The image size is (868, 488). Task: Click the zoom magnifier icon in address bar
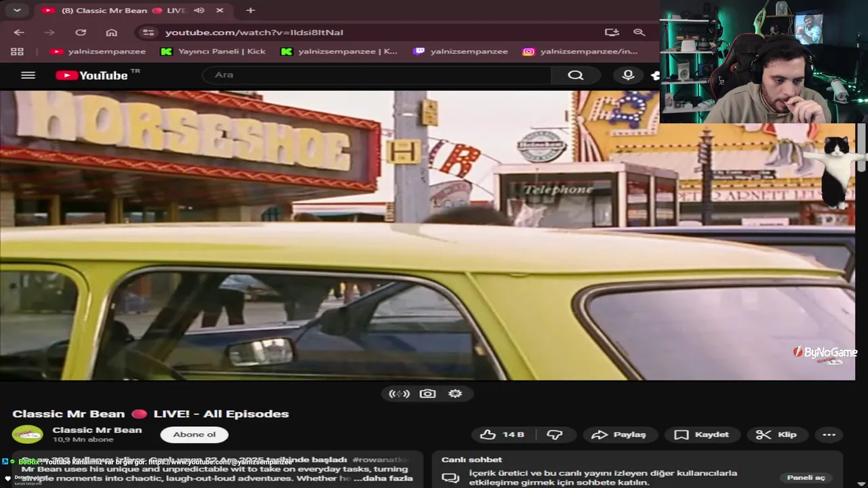tap(639, 32)
